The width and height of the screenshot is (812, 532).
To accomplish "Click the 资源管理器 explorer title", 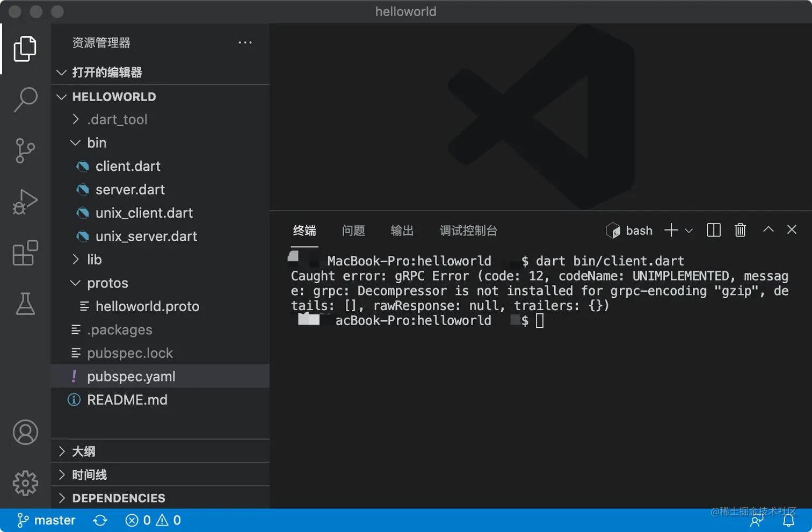I will (x=102, y=42).
